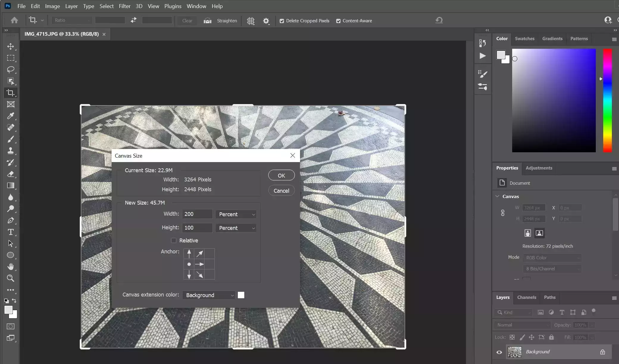Select the Eraser tool
The image size is (619, 364).
tap(11, 174)
